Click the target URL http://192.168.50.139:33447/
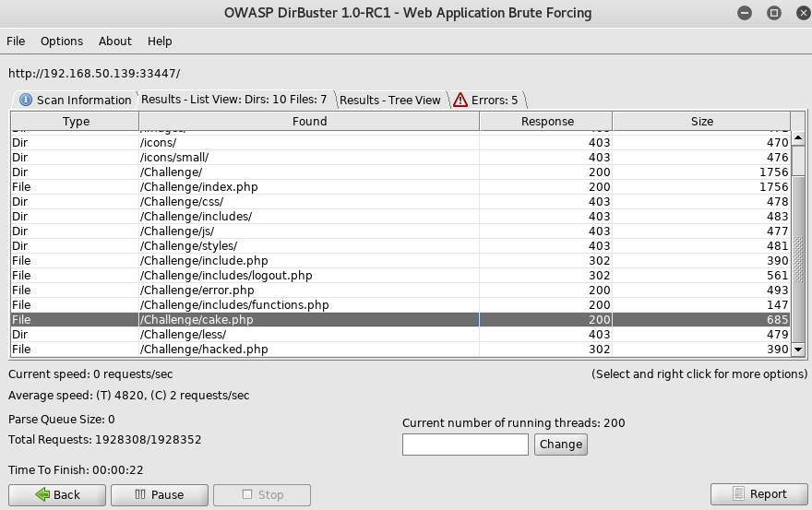The width and height of the screenshot is (812, 510). 94,74
